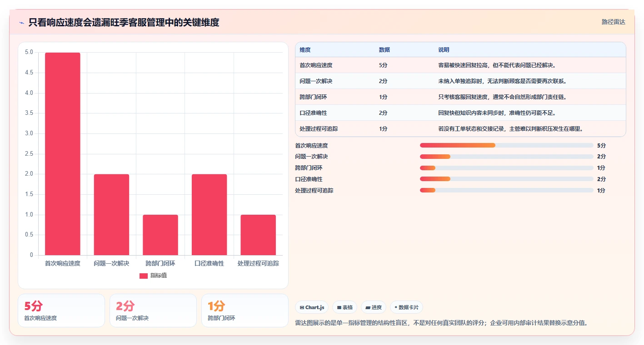644x345 pixels.
Task: Click description starting 若没有工单状态
Action: pyautogui.click(x=511, y=129)
